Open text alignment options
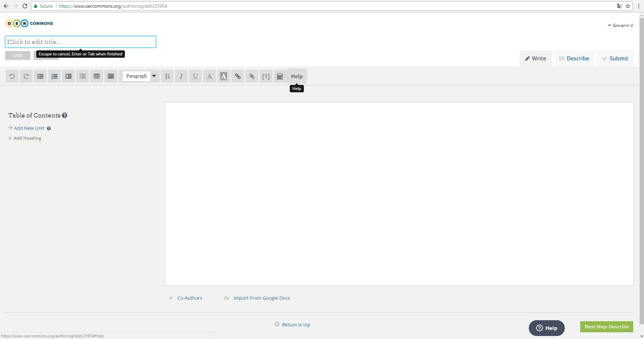Viewport: 644px width, 339px height. [x=111, y=77]
